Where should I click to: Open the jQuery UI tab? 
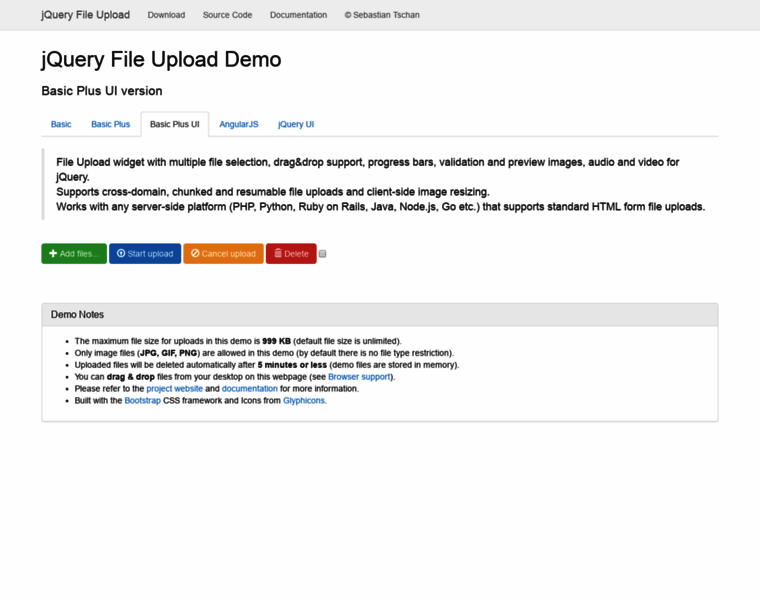296,124
